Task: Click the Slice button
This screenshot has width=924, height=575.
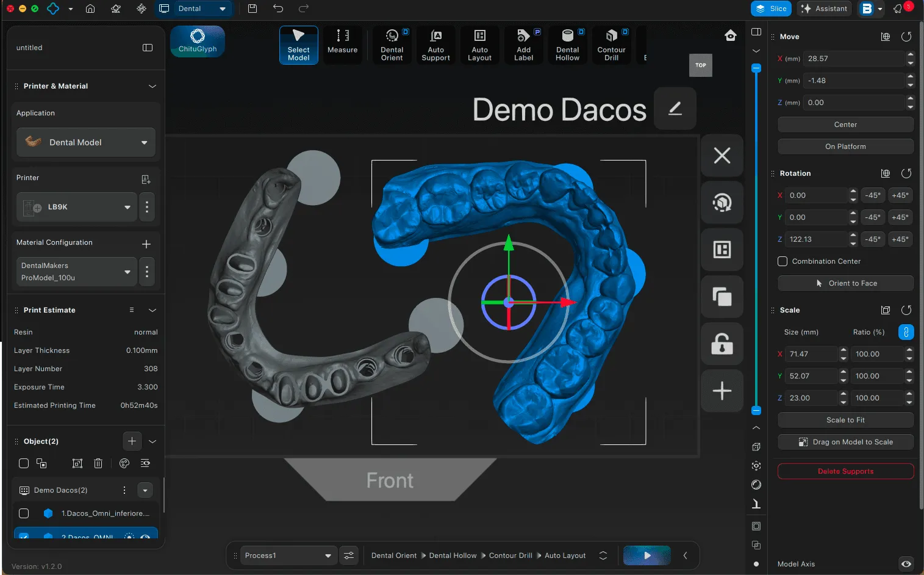Action: pos(771,9)
